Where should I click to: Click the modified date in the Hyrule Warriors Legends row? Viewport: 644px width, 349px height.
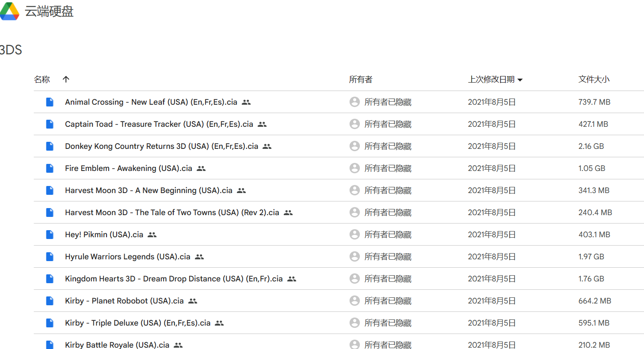point(492,257)
